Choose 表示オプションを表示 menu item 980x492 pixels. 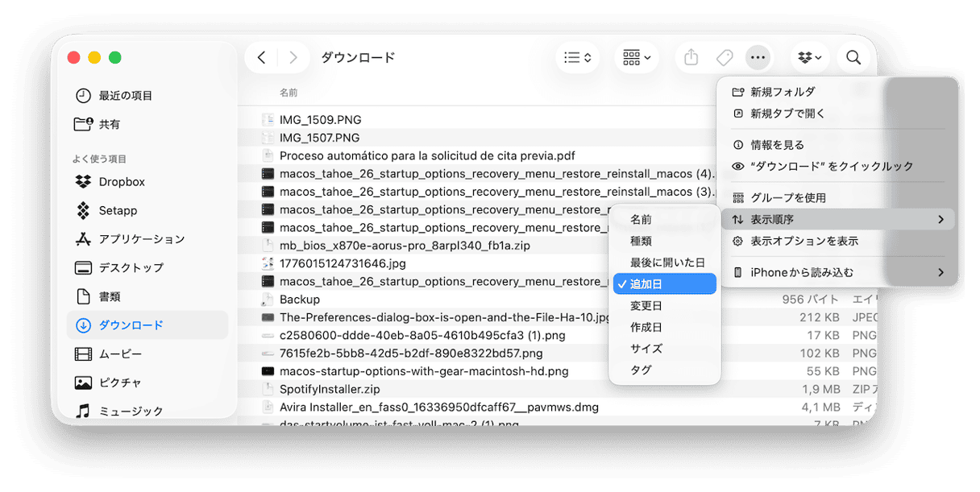[837, 241]
